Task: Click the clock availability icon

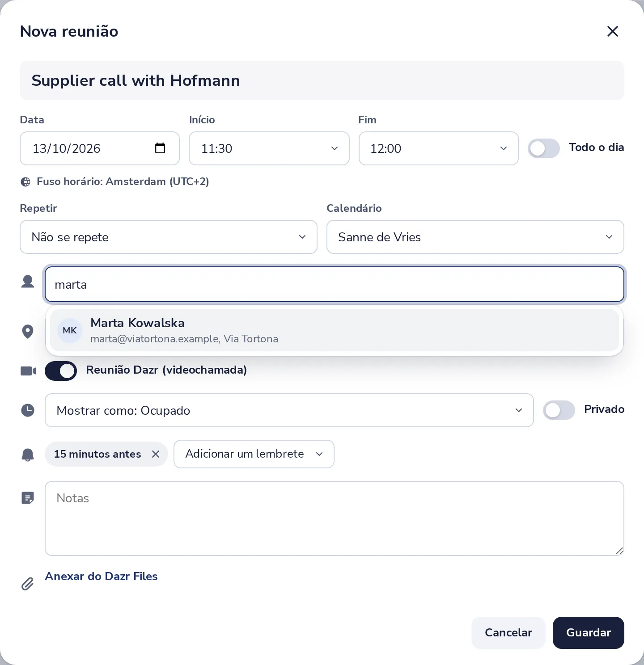Action: (28, 410)
